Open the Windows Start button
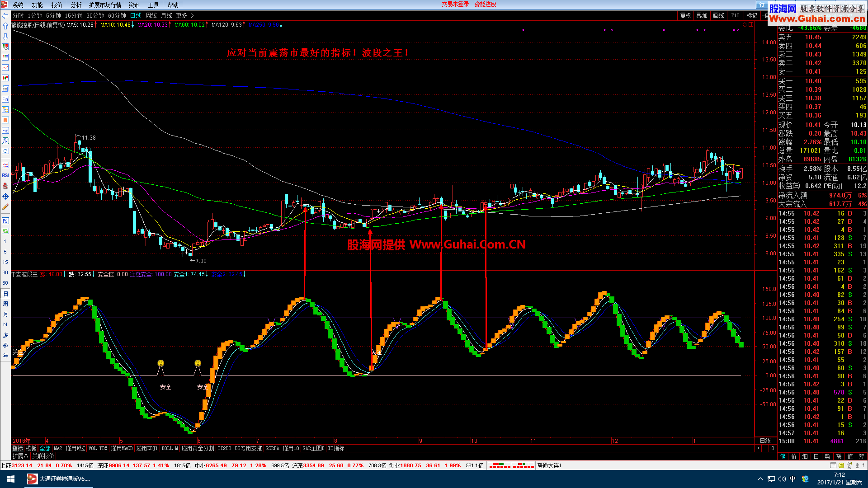The image size is (868, 488). 11,479
